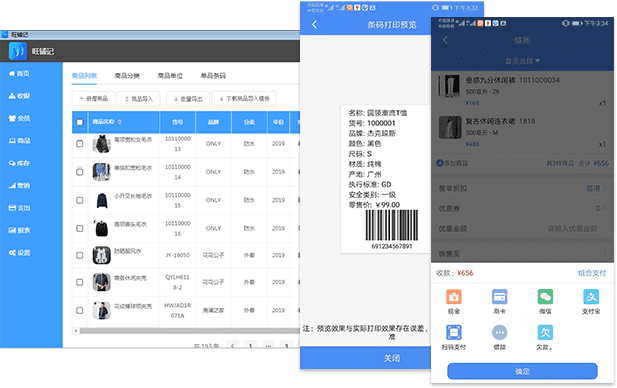Open 会员 members in the sidebar
The image size is (617, 388).
click(x=19, y=118)
